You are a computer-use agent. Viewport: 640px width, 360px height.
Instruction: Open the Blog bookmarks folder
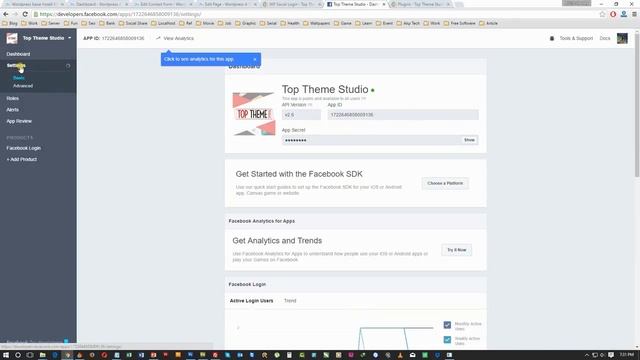point(10,24)
